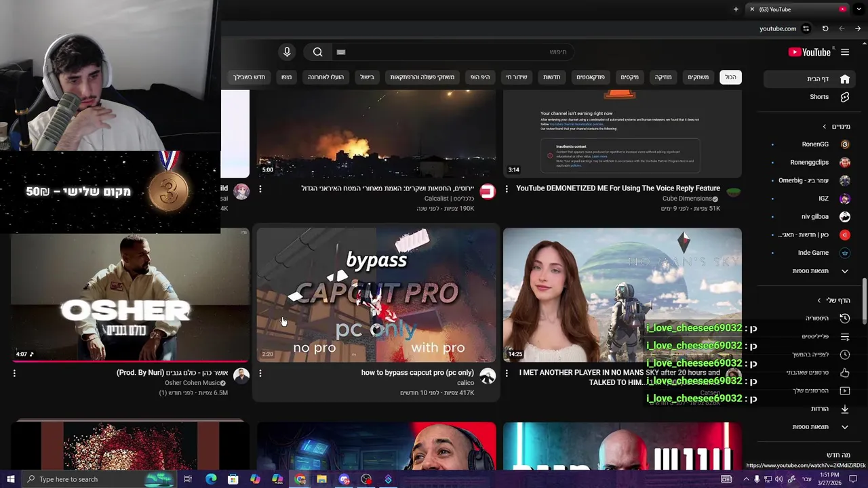Open the OSHER music video thumbnail

130,295
